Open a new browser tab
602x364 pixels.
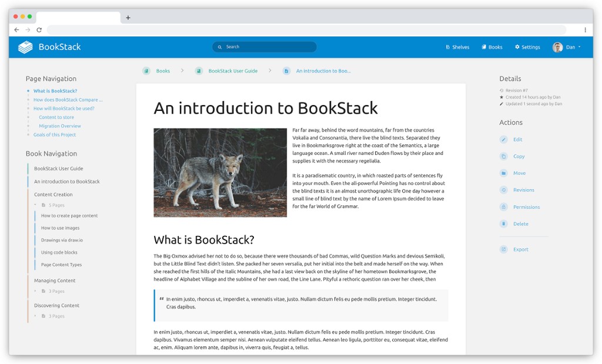tap(128, 18)
